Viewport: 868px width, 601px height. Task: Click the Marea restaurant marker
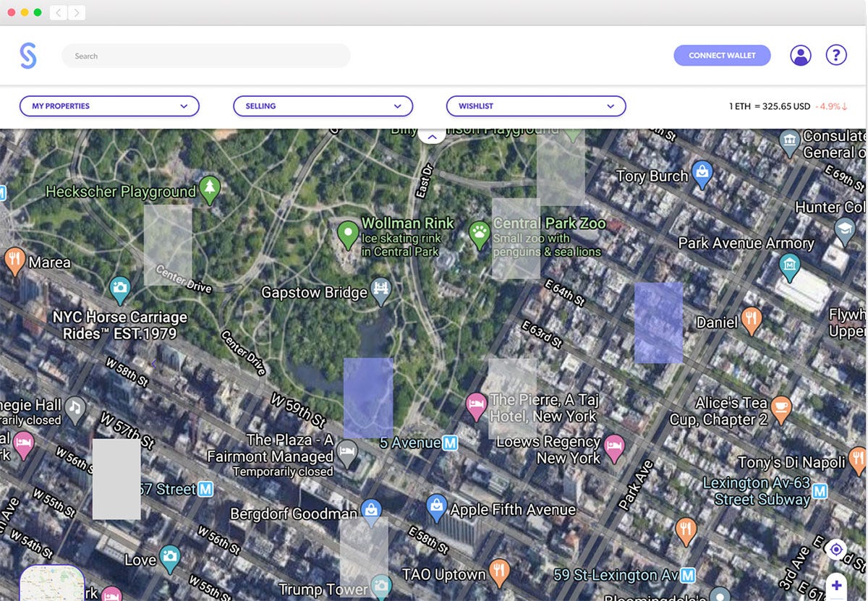pyautogui.click(x=14, y=261)
